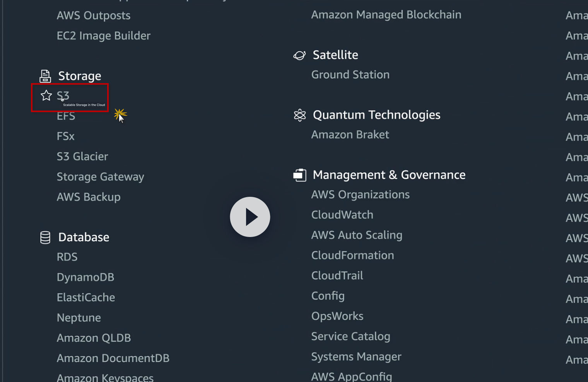Open the DynamoDB database service

pos(85,277)
